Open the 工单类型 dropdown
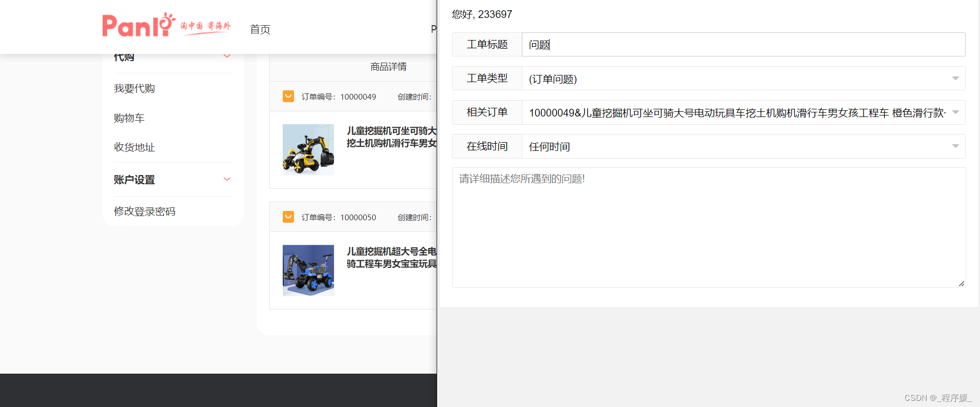 pyautogui.click(x=743, y=79)
